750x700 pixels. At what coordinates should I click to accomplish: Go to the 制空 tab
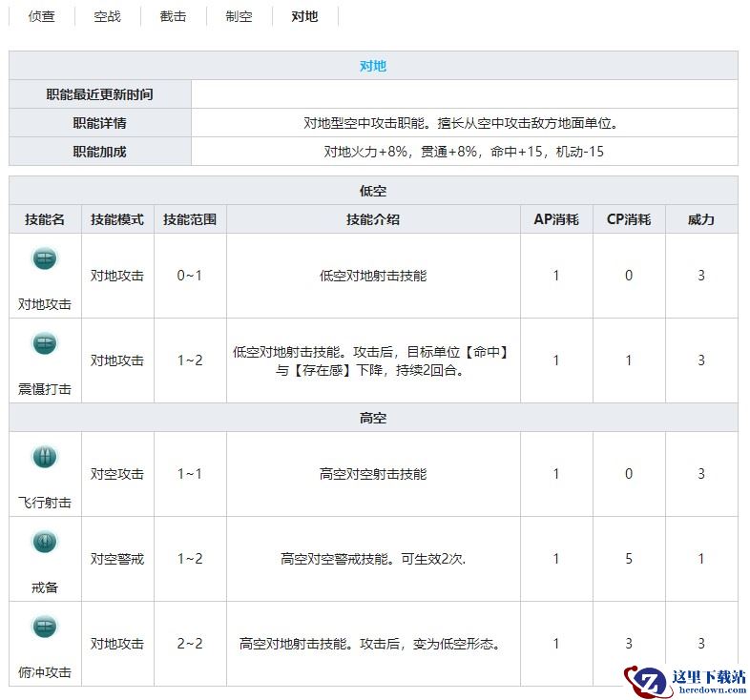(x=239, y=16)
